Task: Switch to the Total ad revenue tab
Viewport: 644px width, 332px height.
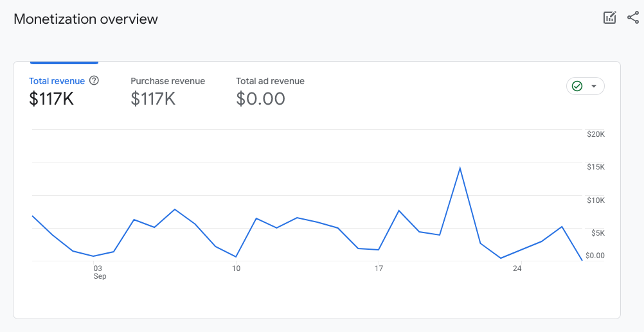Action: [x=270, y=81]
